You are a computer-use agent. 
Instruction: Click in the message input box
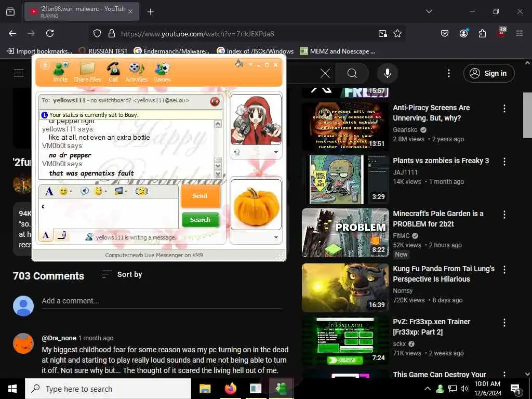coord(109,214)
